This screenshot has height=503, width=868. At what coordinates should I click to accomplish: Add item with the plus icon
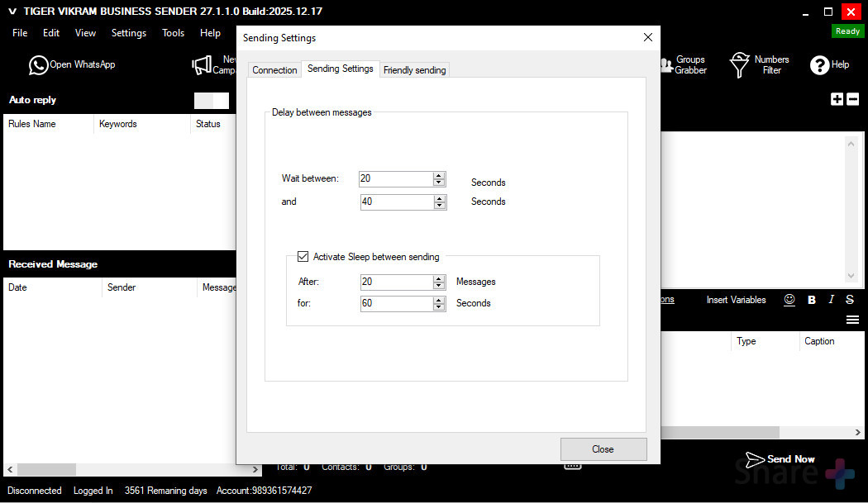tap(837, 99)
